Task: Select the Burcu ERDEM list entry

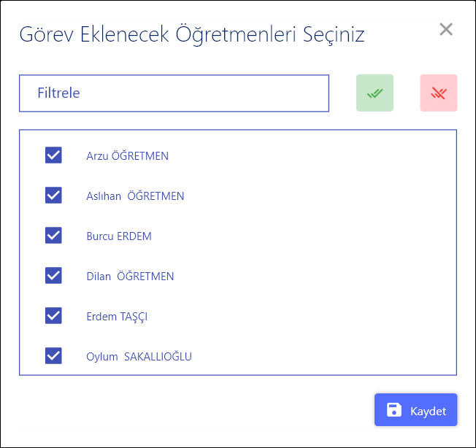Action: point(119,236)
